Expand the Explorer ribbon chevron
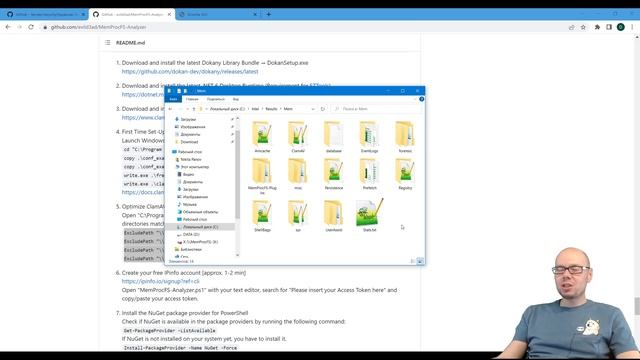Screen dimensions: 640x360 point(415,99)
